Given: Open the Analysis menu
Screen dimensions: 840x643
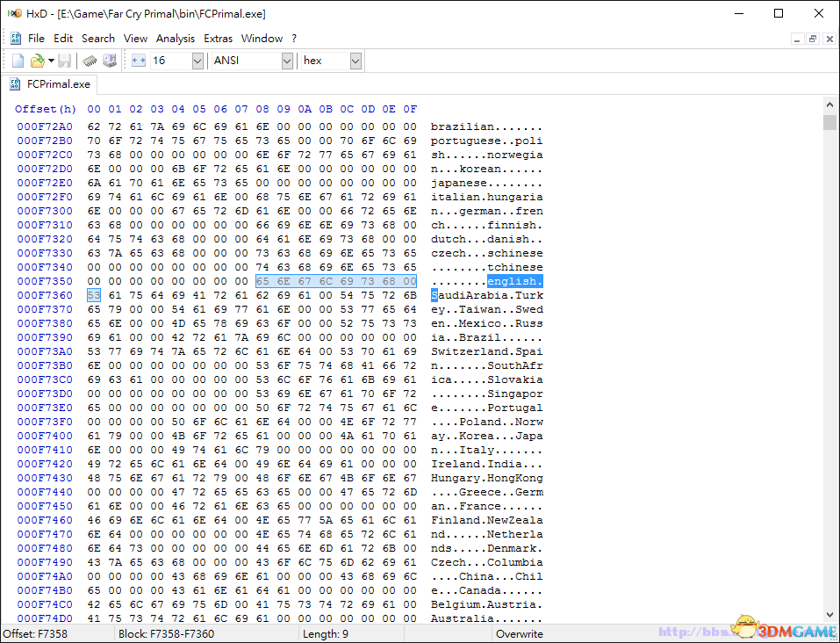Looking at the screenshot, I should coord(176,39).
